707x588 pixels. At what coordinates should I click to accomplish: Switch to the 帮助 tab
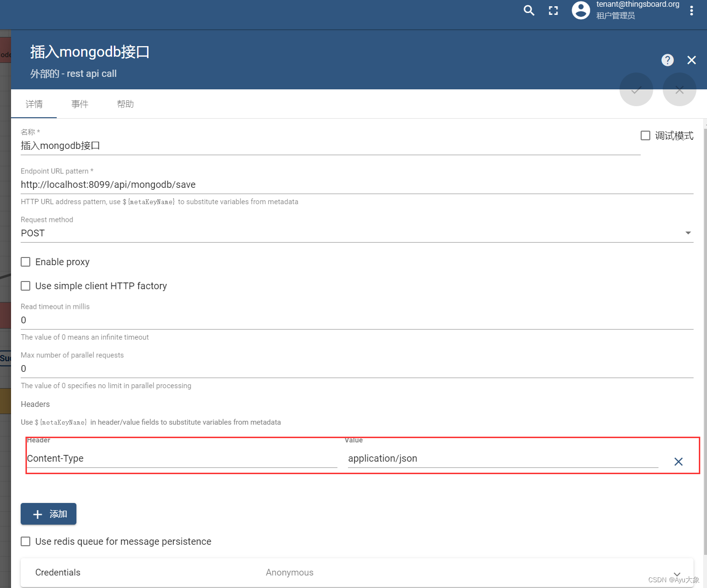(x=125, y=104)
